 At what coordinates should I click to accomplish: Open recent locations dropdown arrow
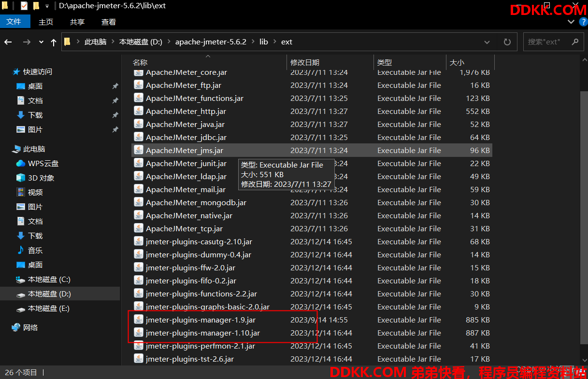[41, 42]
